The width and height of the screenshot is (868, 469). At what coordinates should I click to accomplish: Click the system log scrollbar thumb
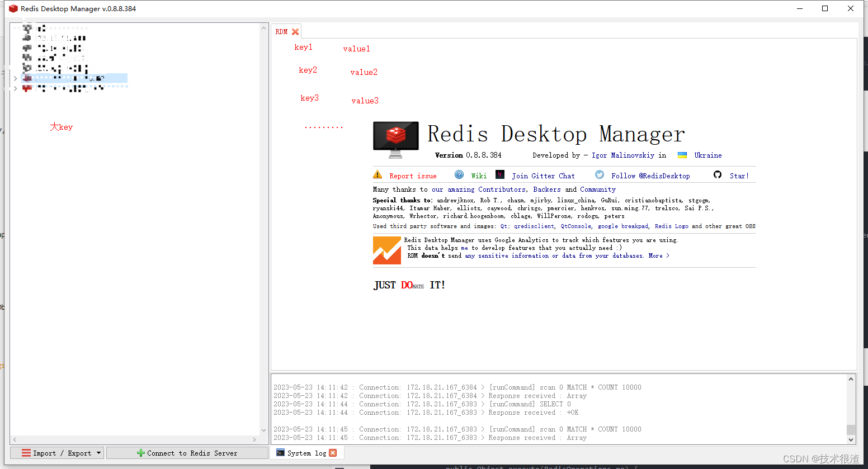point(851,429)
